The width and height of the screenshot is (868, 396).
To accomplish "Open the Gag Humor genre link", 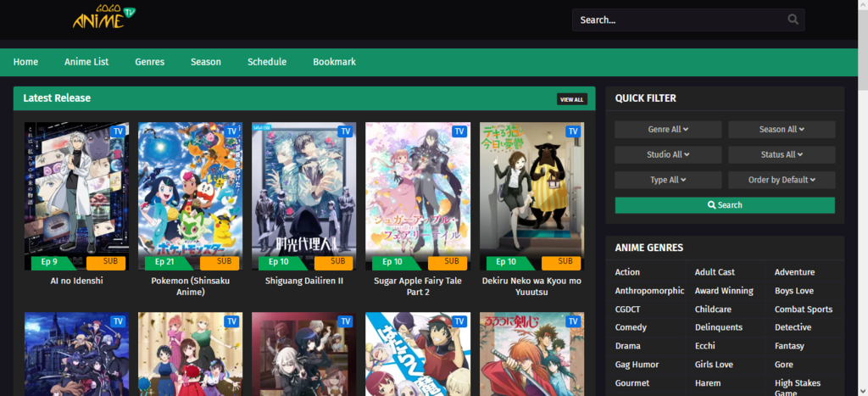I will (x=636, y=365).
